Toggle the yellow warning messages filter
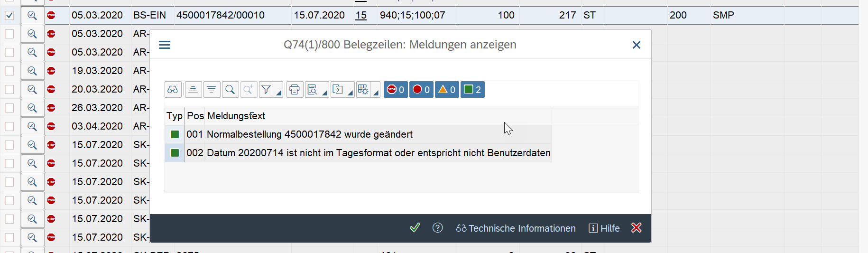Viewport: 868px width, 253px height. click(447, 90)
